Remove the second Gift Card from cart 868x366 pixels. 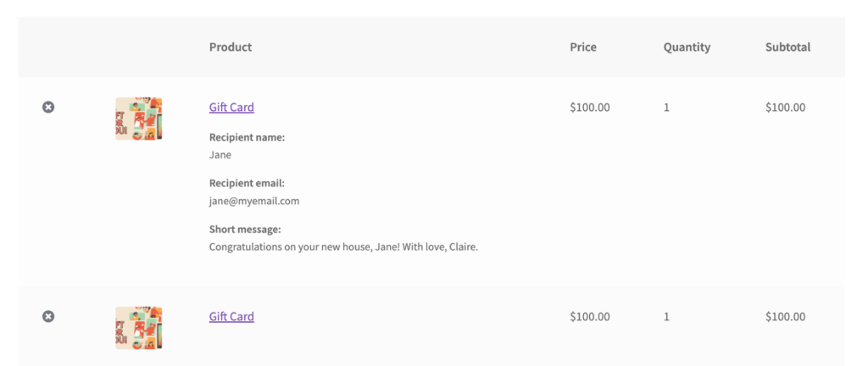pyautogui.click(x=48, y=317)
